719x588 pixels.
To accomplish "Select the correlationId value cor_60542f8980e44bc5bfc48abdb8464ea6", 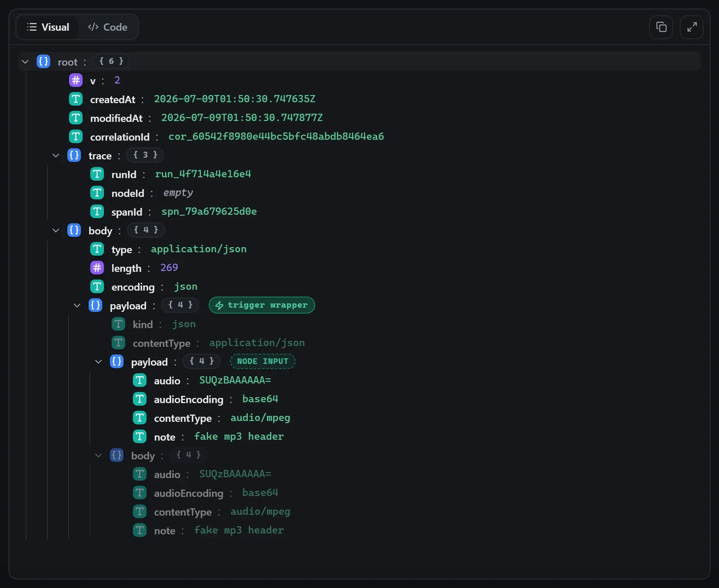I will click(x=276, y=136).
